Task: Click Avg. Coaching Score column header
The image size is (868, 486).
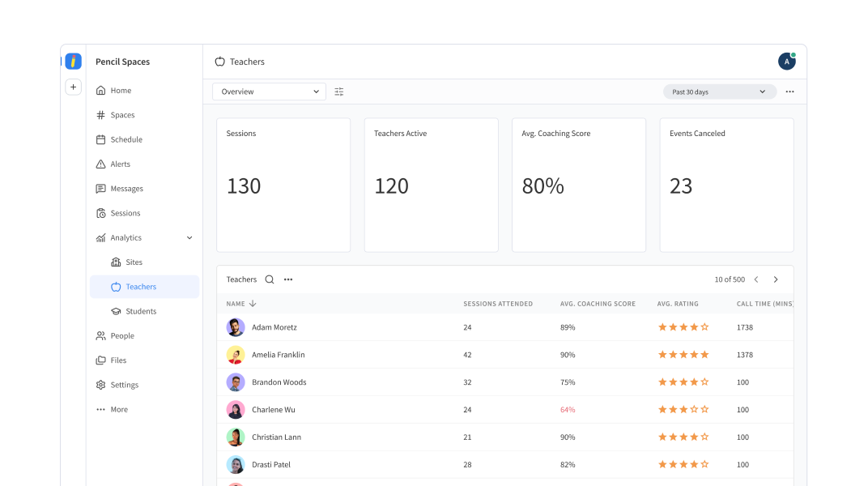Action: [x=598, y=304]
